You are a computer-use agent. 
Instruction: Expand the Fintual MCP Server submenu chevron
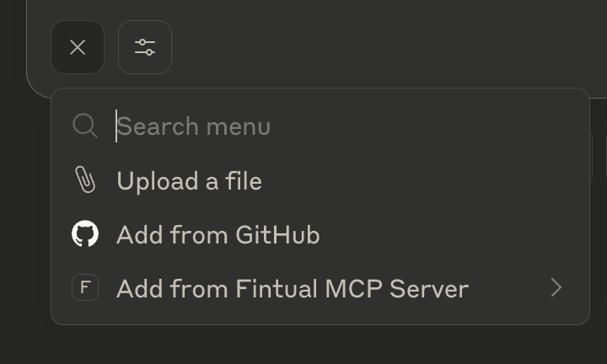[x=556, y=288]
